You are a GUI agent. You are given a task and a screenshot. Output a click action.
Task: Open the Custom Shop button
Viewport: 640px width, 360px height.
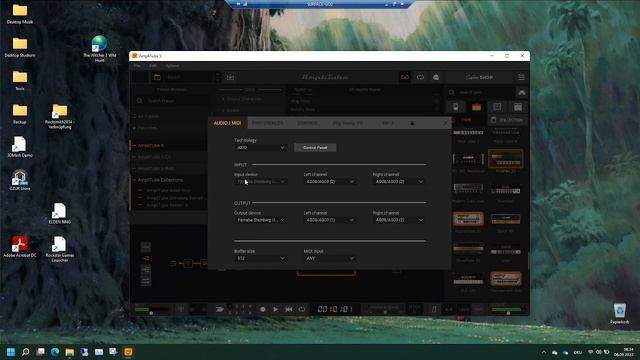480,77
